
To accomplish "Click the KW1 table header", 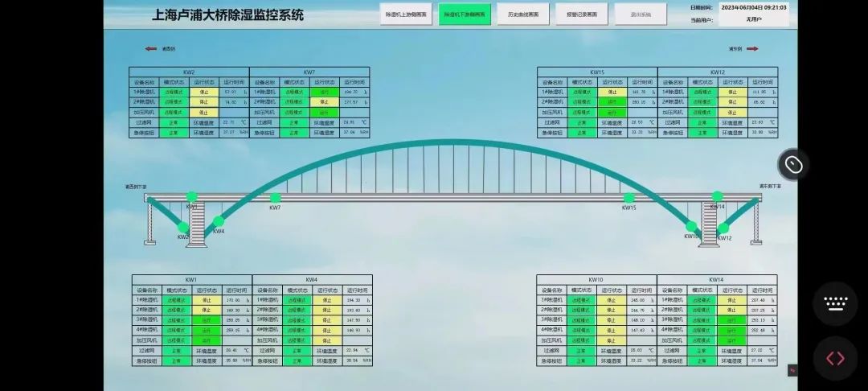I will tap(192, 280).
